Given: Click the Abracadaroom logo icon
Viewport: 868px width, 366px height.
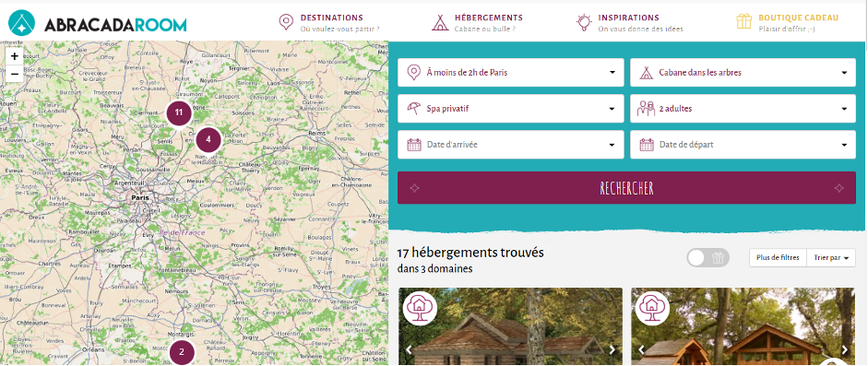Looking at the screenshot, I should coord(21,23).
